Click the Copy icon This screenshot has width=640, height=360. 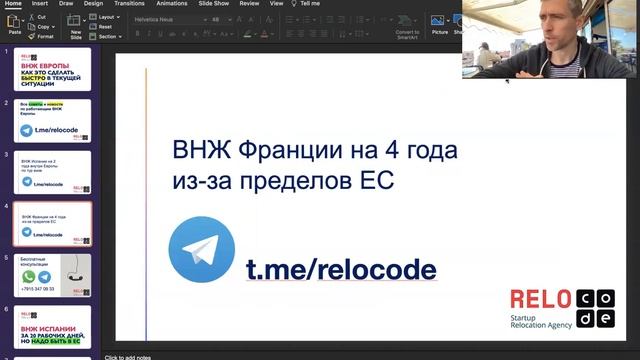[31, 27]
